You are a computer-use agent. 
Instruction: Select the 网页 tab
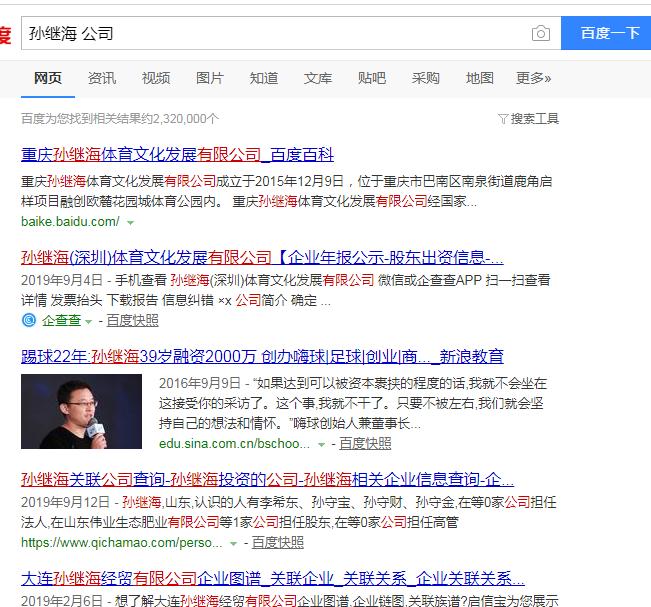tap(48, 78)
